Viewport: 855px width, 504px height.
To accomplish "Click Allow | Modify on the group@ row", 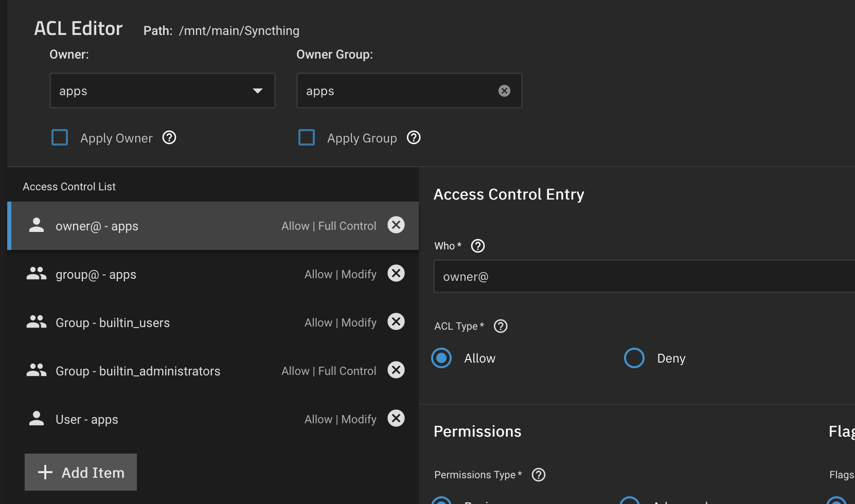I will point(341,274).
